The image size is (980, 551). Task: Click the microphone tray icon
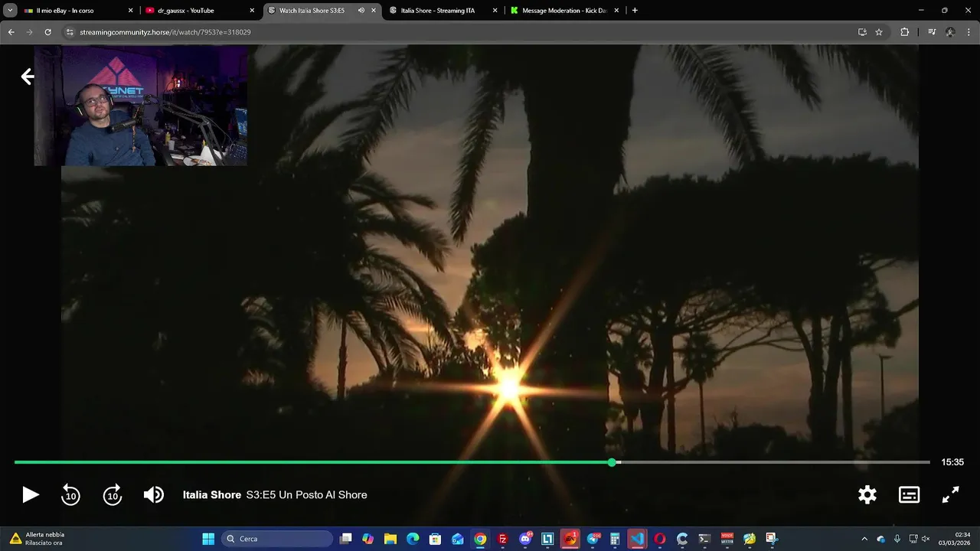point(897,539)
